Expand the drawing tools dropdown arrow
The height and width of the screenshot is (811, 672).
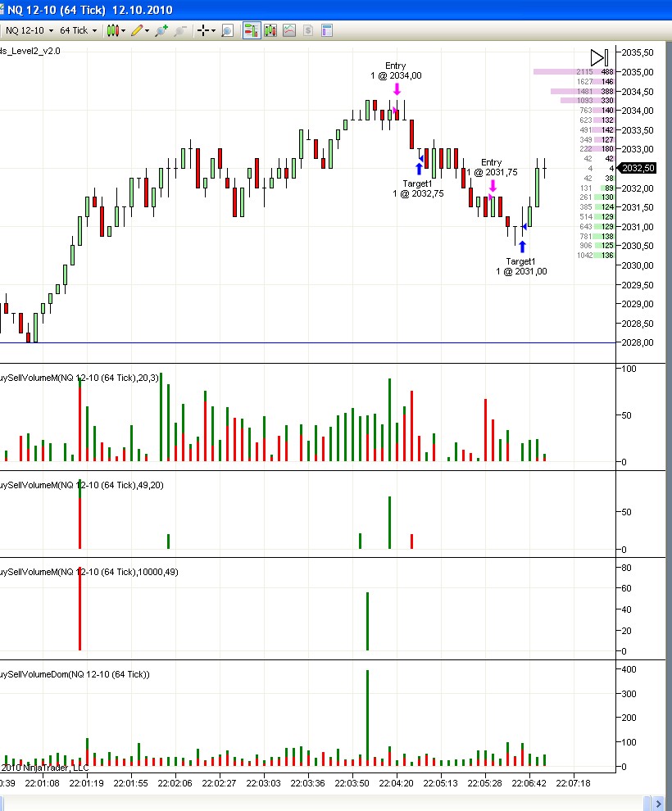pyautogui.click(x=148, y=30)
